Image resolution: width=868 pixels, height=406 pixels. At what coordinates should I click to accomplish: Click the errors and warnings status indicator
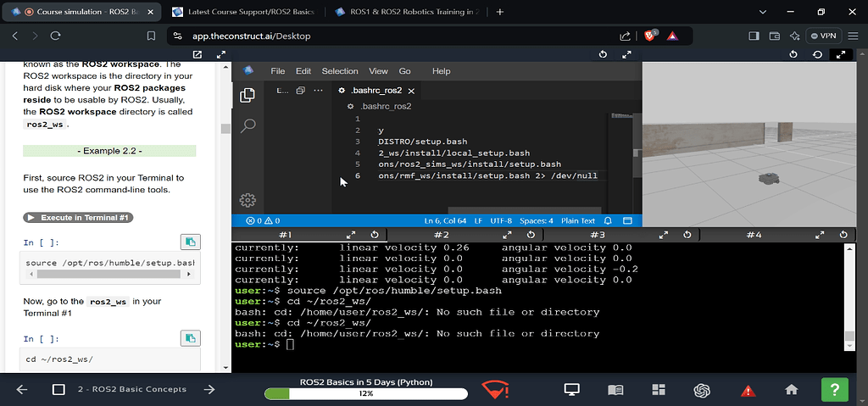point(263,220)
